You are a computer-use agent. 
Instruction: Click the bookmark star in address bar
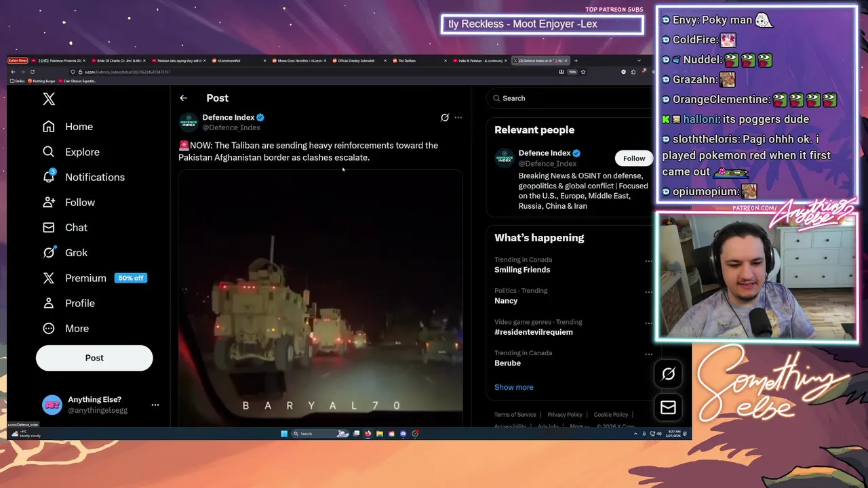pyautogui.click(x=583, y=72)
